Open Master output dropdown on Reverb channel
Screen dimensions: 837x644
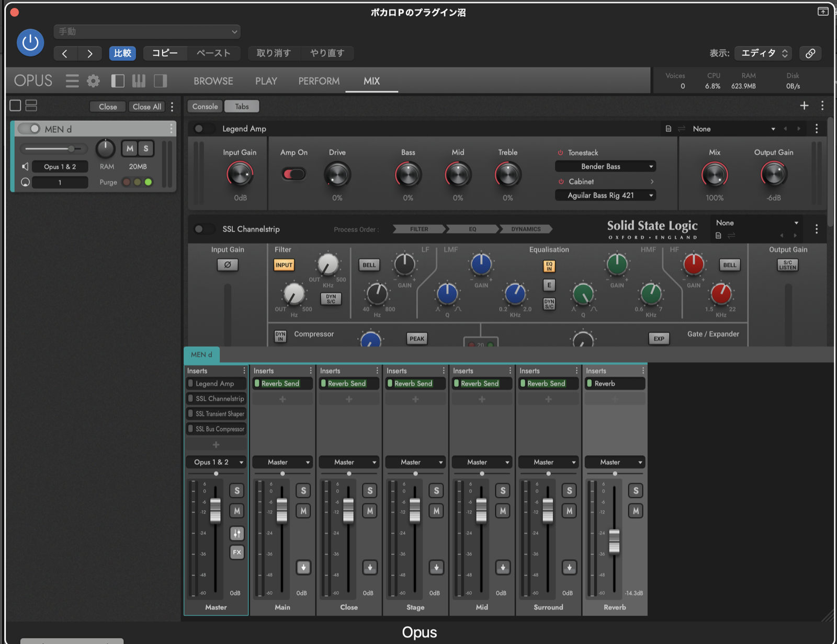click(x=615, y=462)
